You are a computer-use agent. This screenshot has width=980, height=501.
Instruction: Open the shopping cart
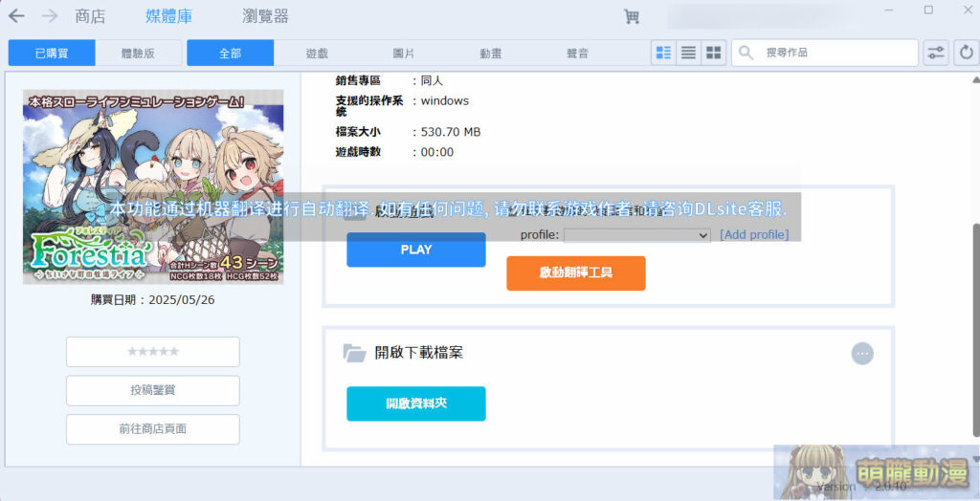pos(632,17)
